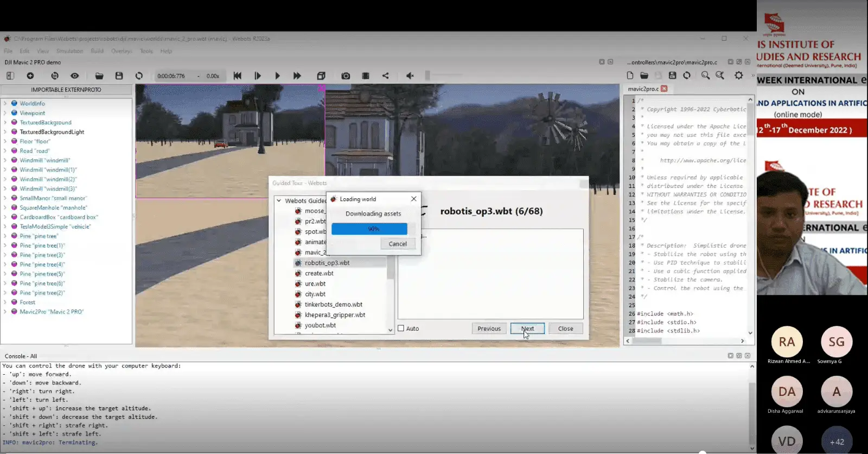Collapse the Webots Guided Tour tree

click(279, 200)
